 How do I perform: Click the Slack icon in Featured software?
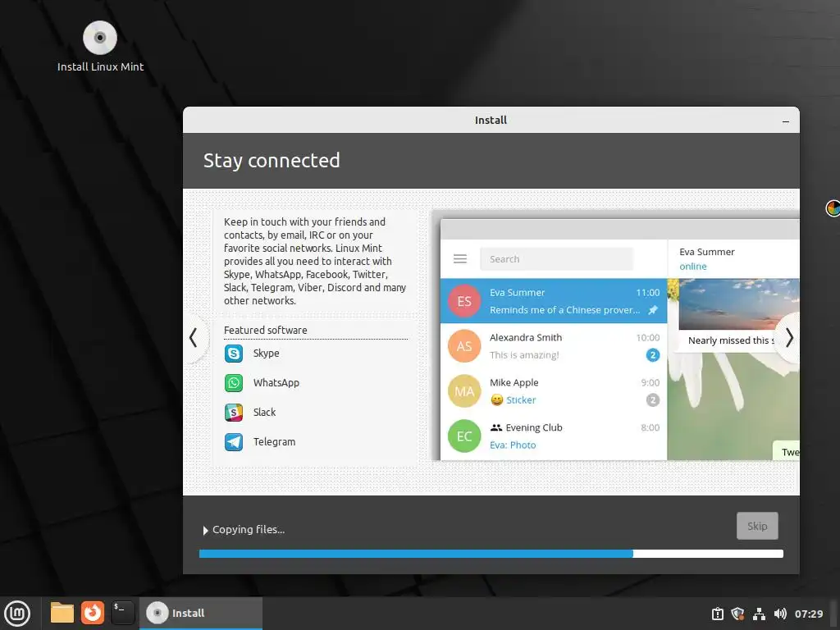click(x=234, y=413)
